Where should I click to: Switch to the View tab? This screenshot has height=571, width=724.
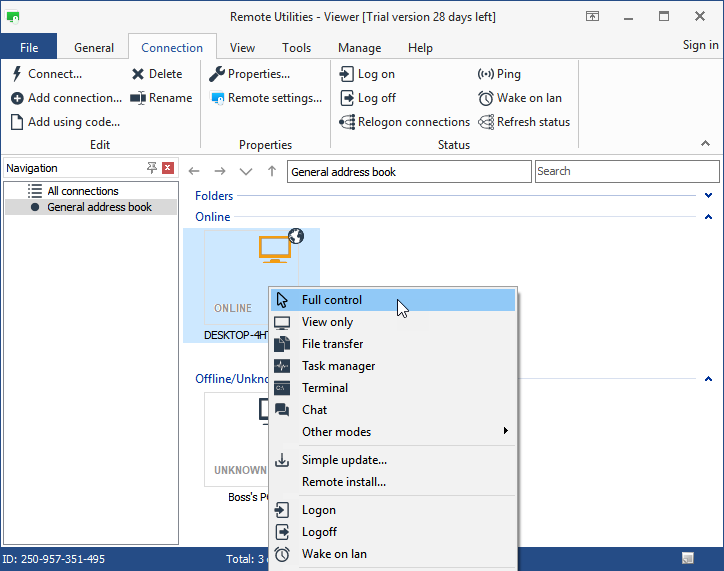242,48
